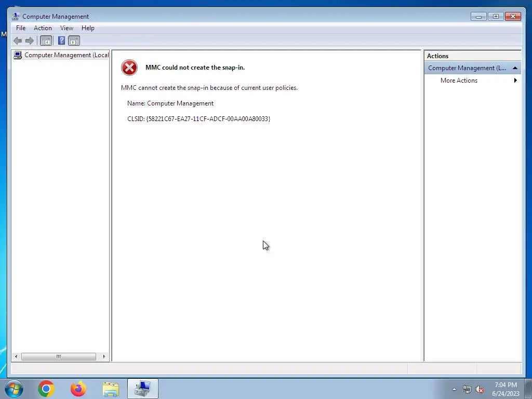This screenshot has width=532, height=399.
Task: Launch Google Chrome from the taskbar
Action: tap(46, 389)
